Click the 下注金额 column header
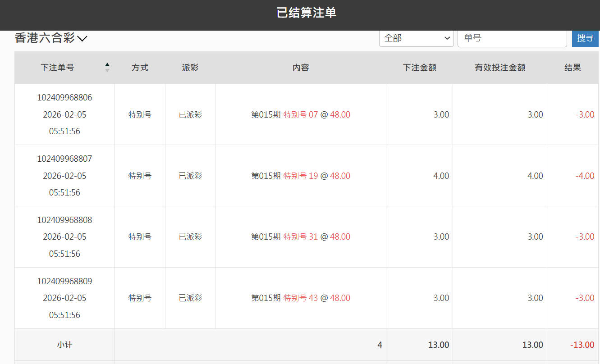 click(419, 68)
